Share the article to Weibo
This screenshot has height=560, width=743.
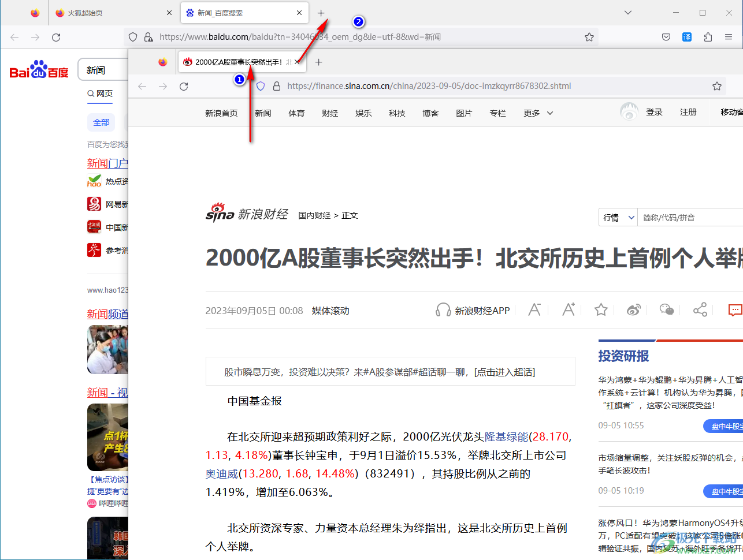click(634, 310)
